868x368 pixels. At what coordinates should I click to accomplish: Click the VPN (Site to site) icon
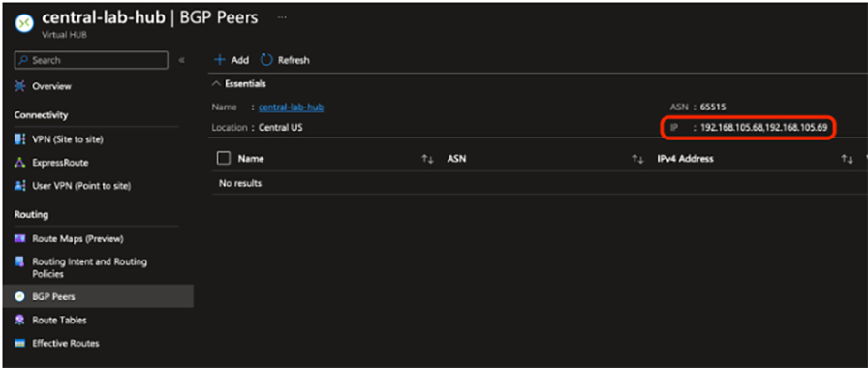pos(20,139)
